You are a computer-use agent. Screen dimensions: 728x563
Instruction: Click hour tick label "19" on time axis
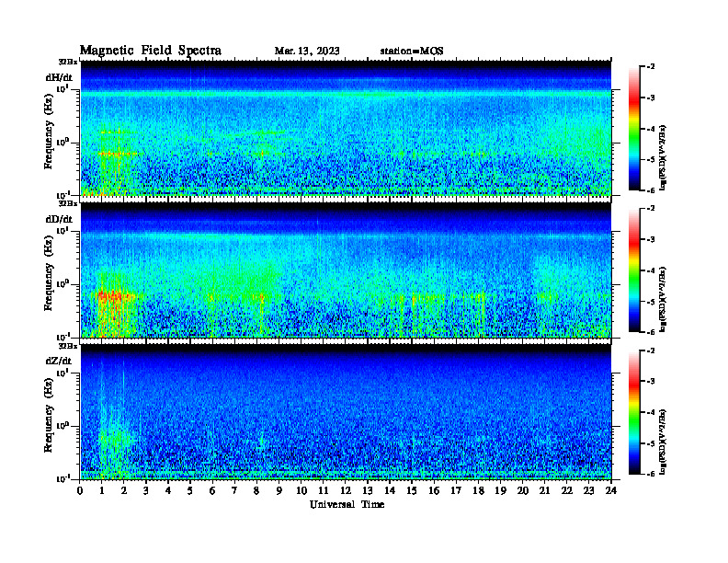point(500,490)
